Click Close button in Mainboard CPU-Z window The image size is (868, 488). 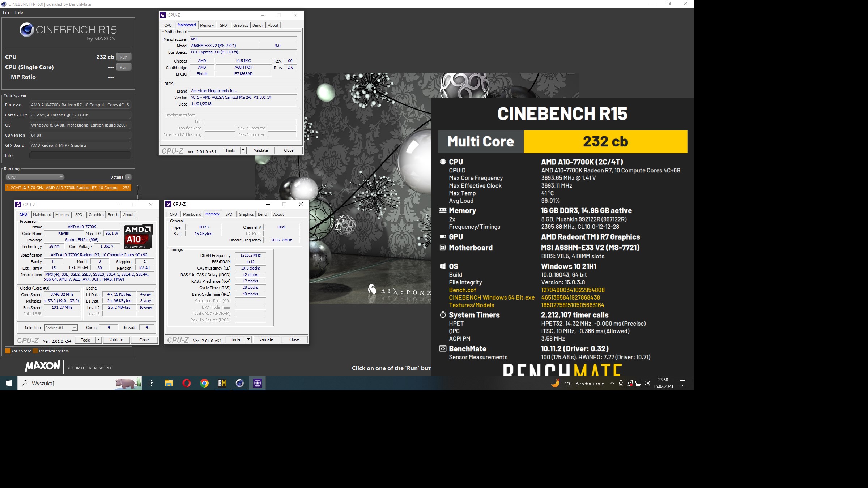[289, 151]
